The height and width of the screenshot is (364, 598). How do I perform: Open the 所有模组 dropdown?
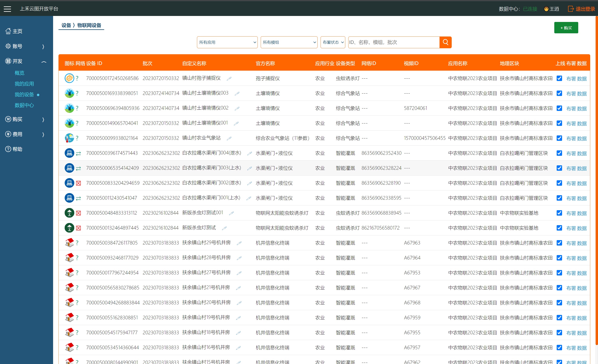coord(289,42)
